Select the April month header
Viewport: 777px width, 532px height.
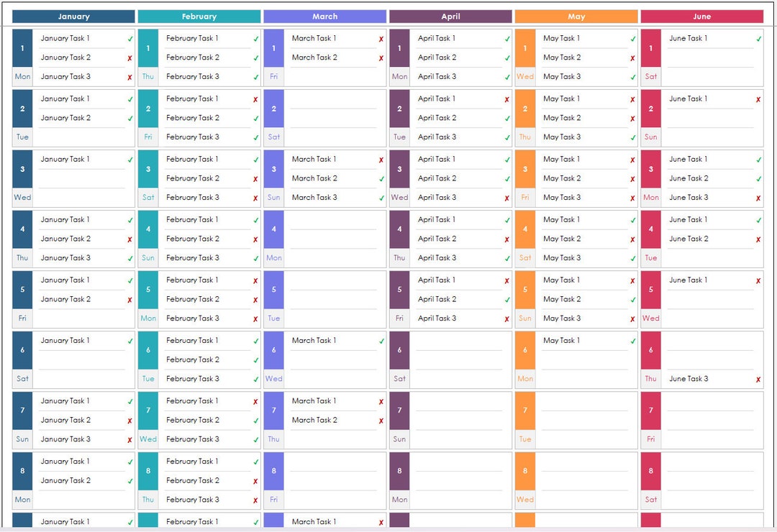pyautogui.click(x=450, y=17)
